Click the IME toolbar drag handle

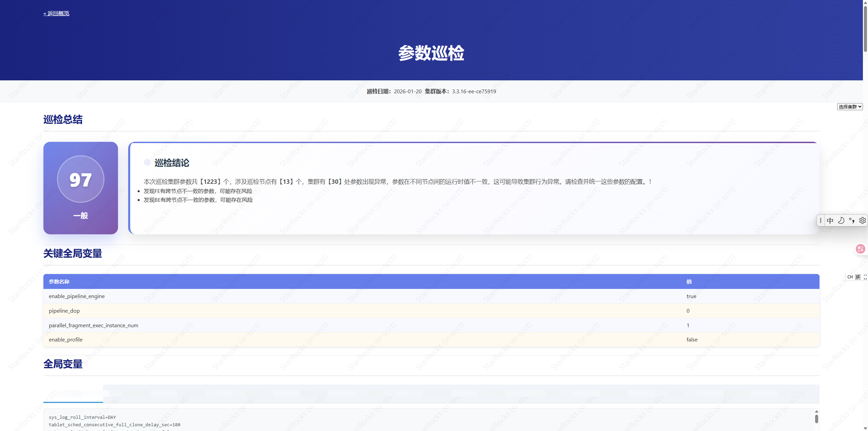pyautogui.click(x=821, y=221)
